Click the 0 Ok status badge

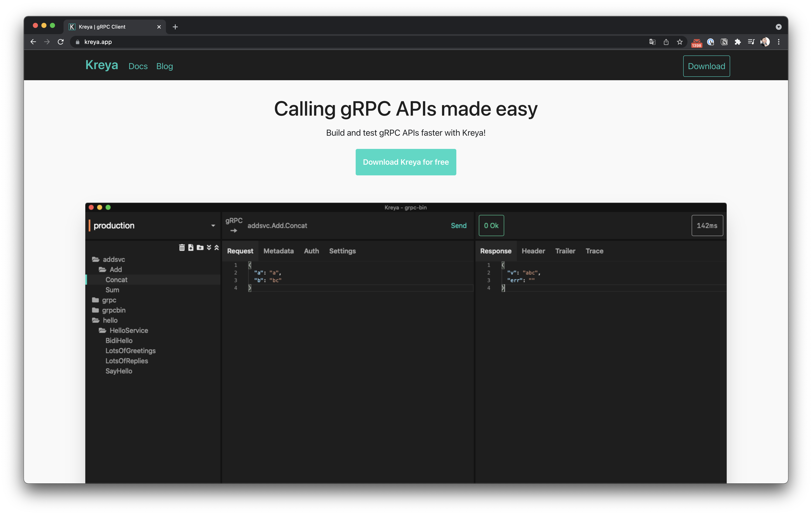pyautogui.click(x=491, y=225)
